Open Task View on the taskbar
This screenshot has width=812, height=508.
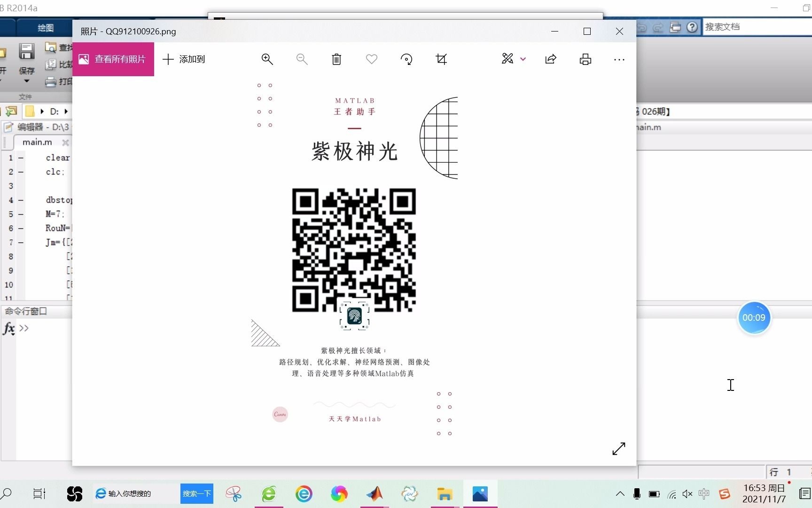[39, 494]
